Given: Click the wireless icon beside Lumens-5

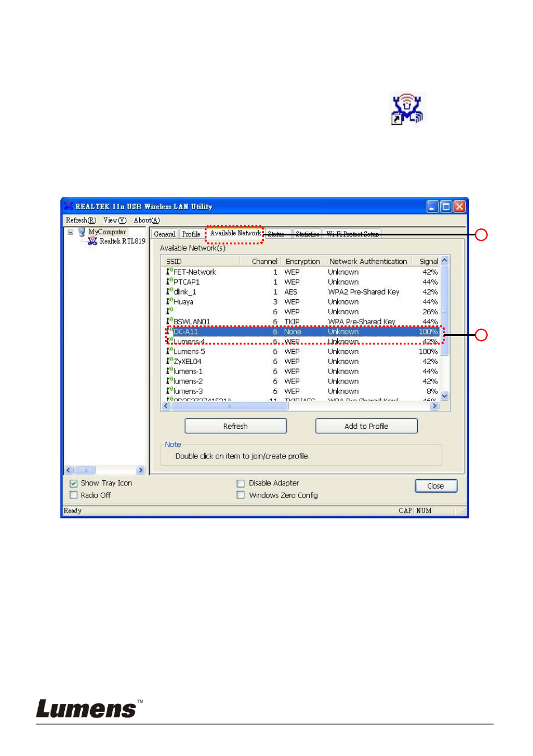Looking at the screenshot, I should point(169,351).
